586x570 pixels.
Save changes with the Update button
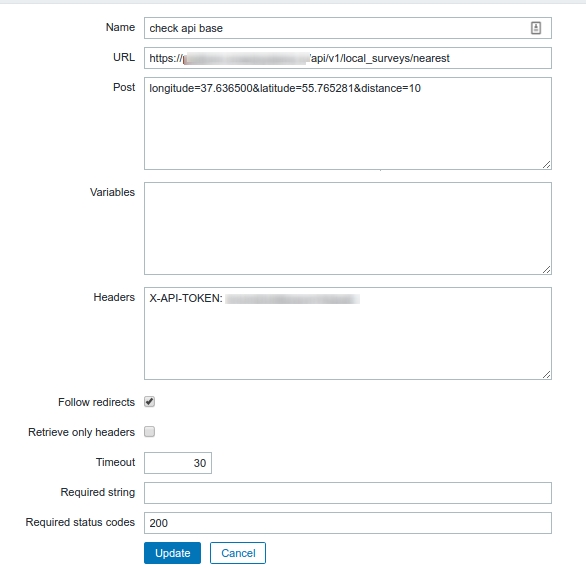tap(172, 553)
